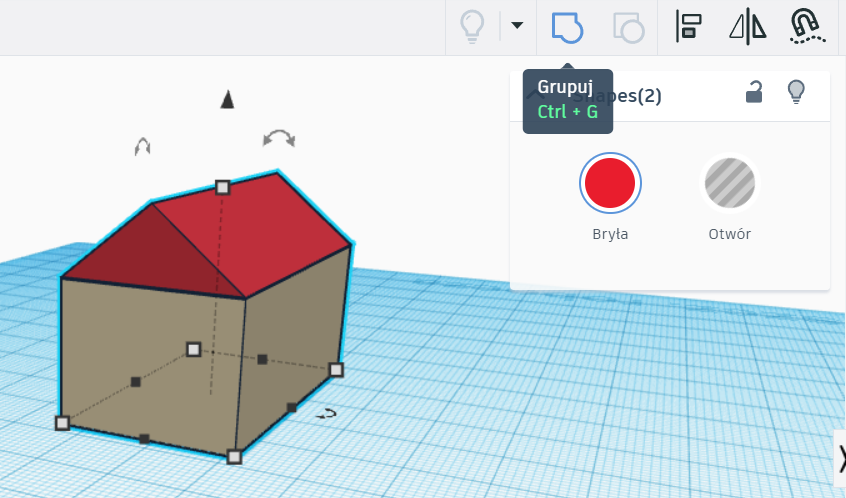
Task: Click the rotation arrow left of roof
Action: 142,147
